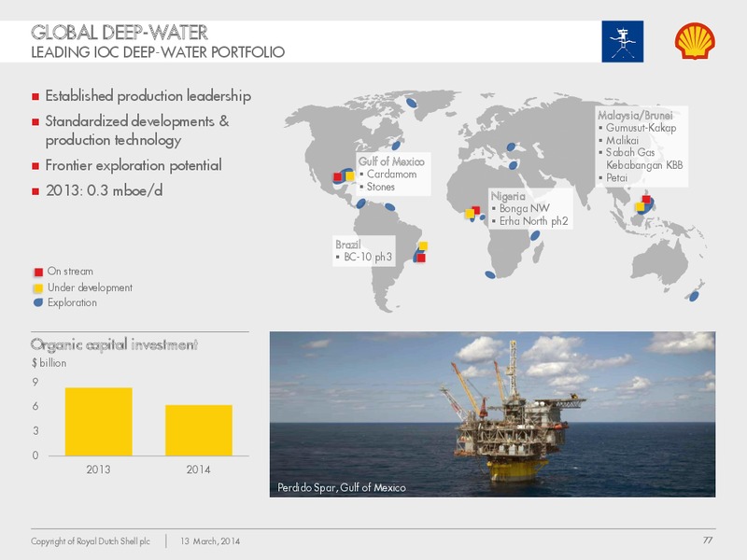Click the Cardamom project entry
The height and width of the screenshot is (560, 747).
point(391,175)
